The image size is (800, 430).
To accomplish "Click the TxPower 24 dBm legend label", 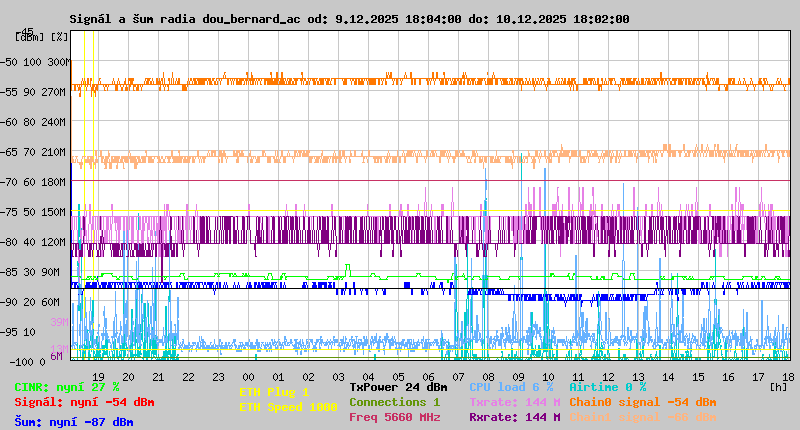I will [x=398, y=387].
